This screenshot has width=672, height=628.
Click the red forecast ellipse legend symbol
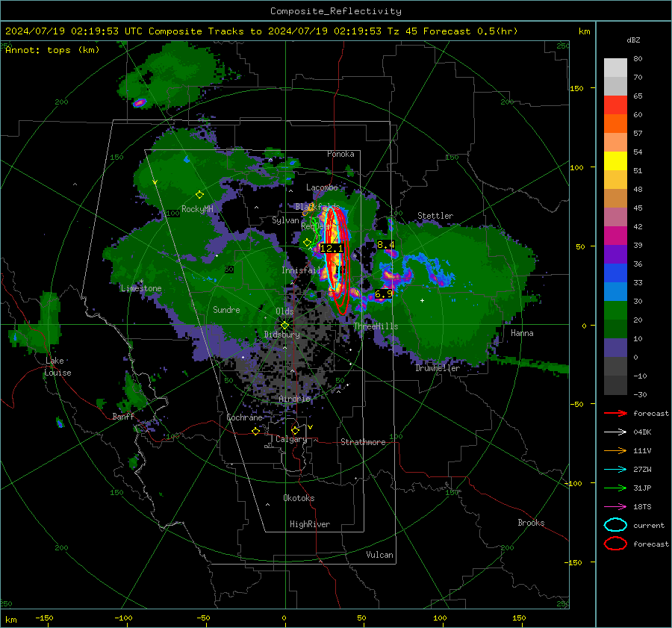615,544
